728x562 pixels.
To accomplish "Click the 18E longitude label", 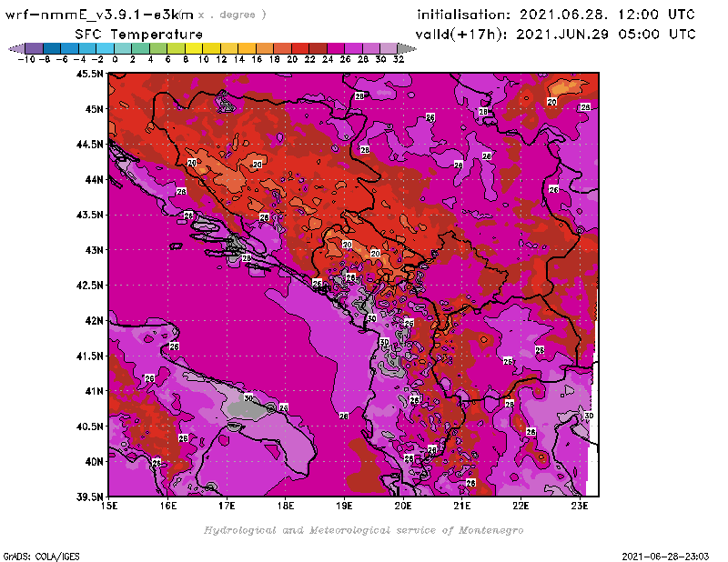I will [286, 506].
